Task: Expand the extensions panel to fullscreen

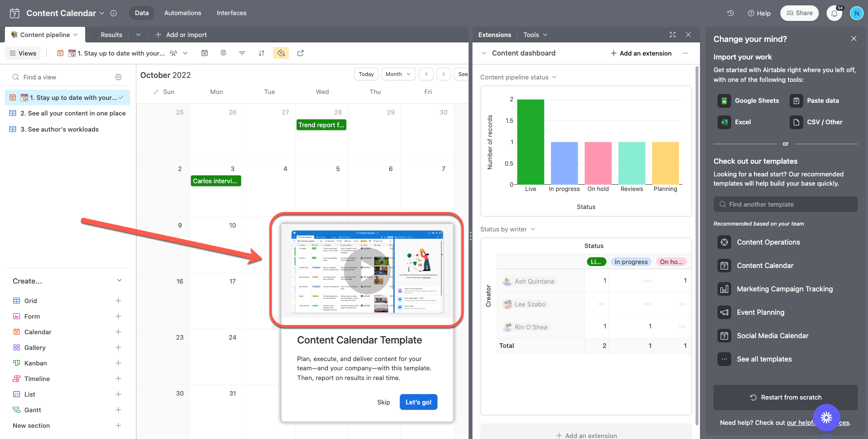Action: click(673, 35)
